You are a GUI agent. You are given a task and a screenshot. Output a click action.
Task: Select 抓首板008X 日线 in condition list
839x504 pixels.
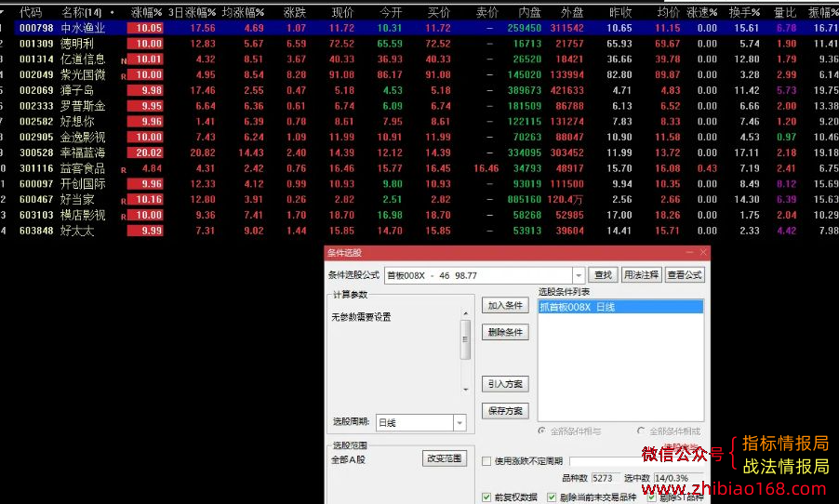620,307
